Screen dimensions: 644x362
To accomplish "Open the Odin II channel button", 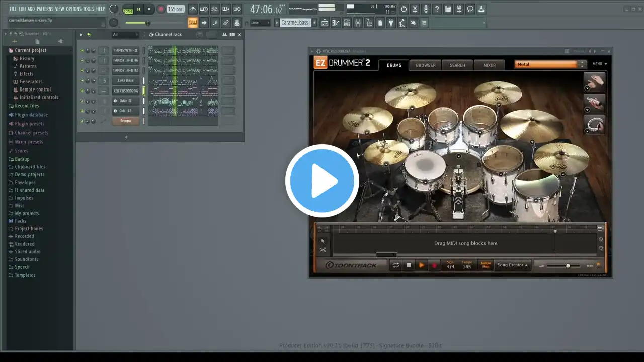I will [x=125, y=101].
